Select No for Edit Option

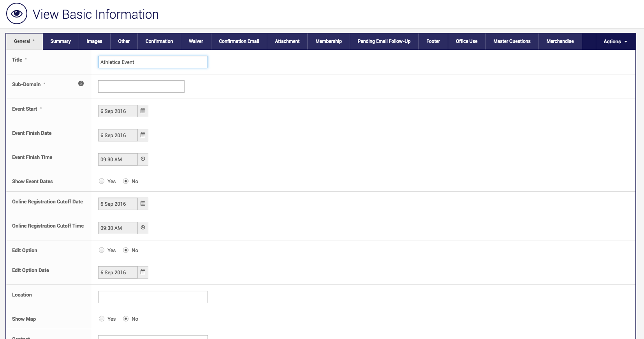coord(126,250)
